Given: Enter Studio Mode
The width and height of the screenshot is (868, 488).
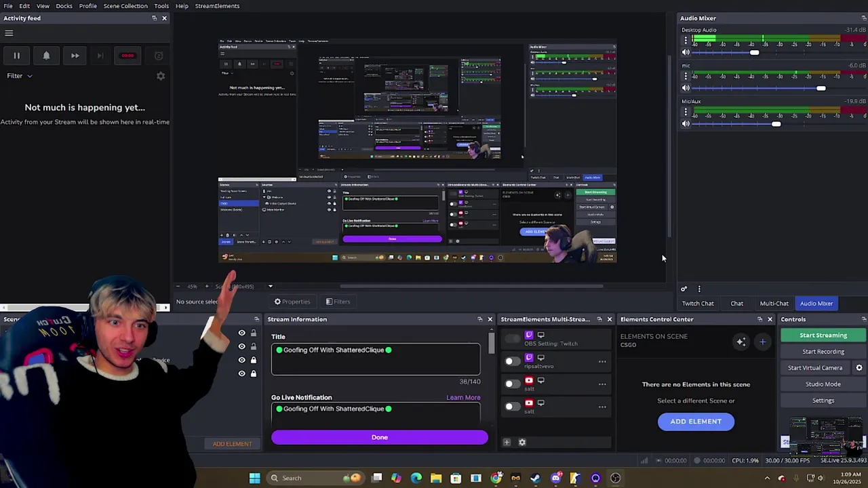Looking at the screenshot, I should coord(823,384).
